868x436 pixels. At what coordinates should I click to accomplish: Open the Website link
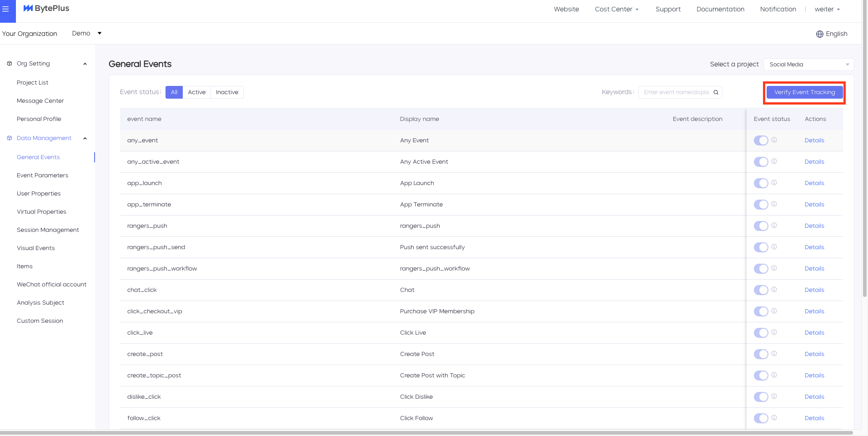coord(566,9)
